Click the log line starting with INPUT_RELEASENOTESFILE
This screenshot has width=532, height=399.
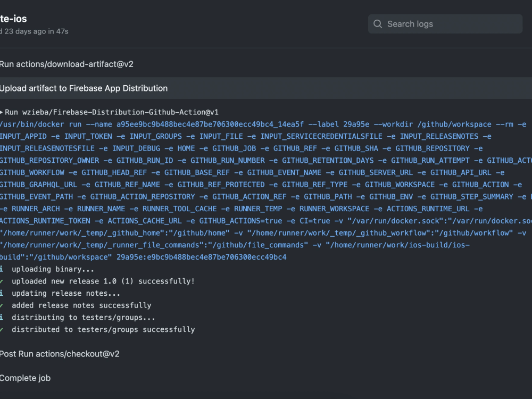241,148
